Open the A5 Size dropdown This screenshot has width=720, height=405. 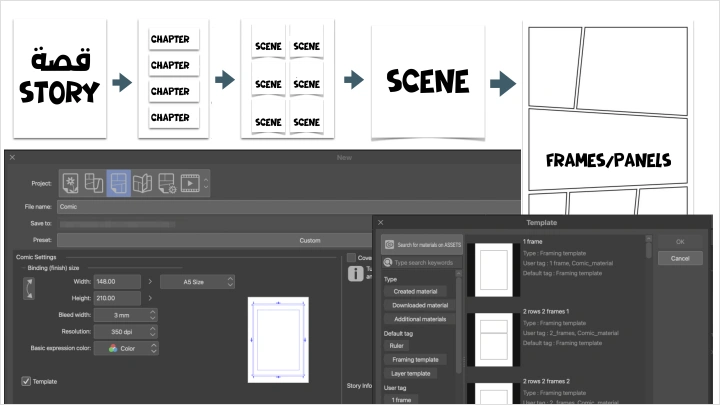197,282
